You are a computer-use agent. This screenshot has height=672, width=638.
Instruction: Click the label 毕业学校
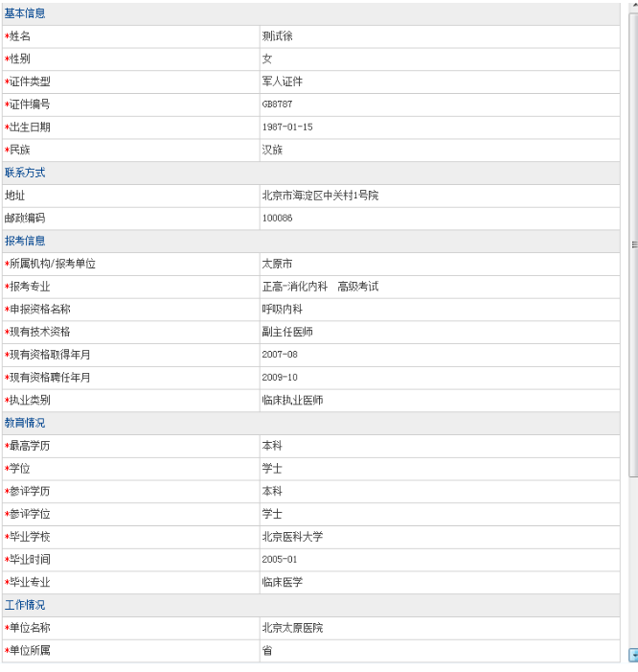pyautogui.click(x=30, y=537)
